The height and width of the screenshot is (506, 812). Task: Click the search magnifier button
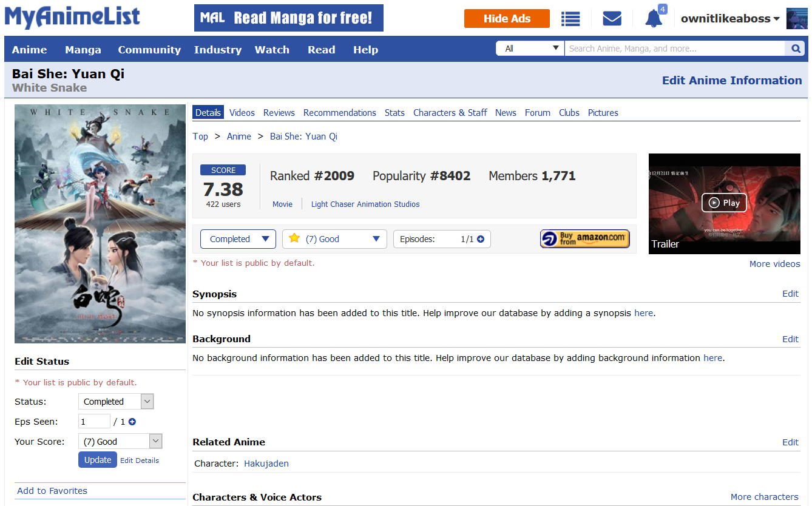tap(796, 49)
